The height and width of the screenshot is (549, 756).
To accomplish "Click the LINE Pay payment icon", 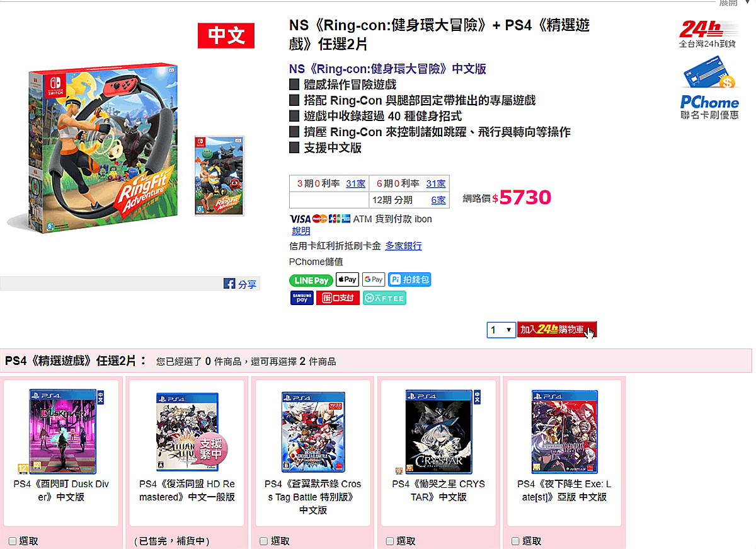I will (311, 280).
